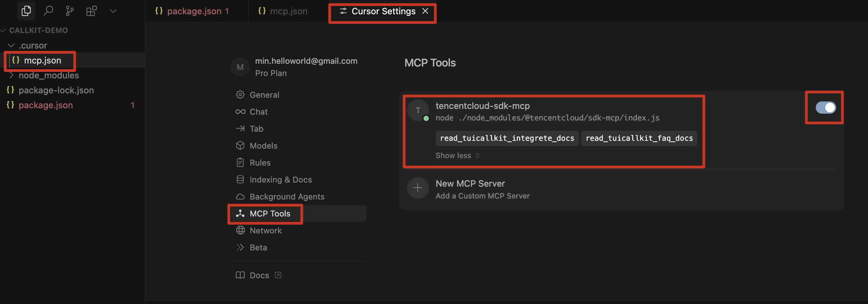Switch to the package.json editor tab

click(196, 11)
